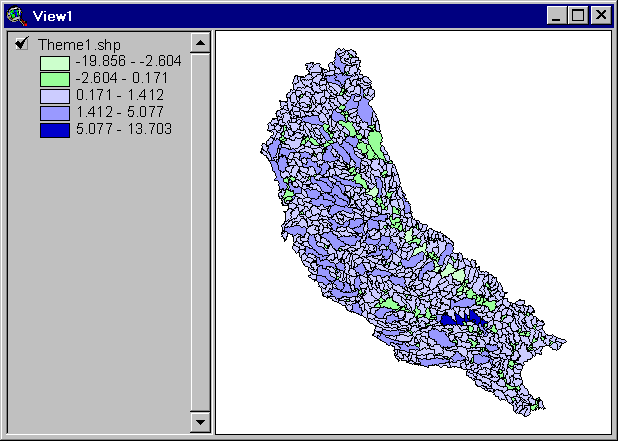Click the divider between legend and map
Viewport: 618px width, 441px height.
(x=212, y=230)
